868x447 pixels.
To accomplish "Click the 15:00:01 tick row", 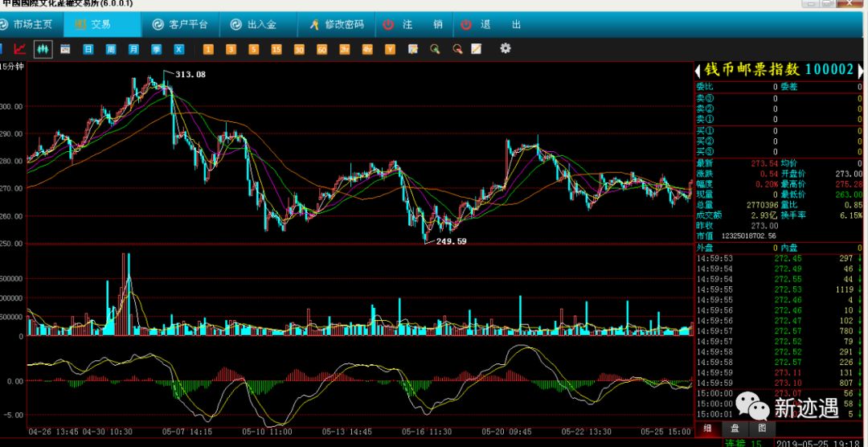I will point(778,414).
